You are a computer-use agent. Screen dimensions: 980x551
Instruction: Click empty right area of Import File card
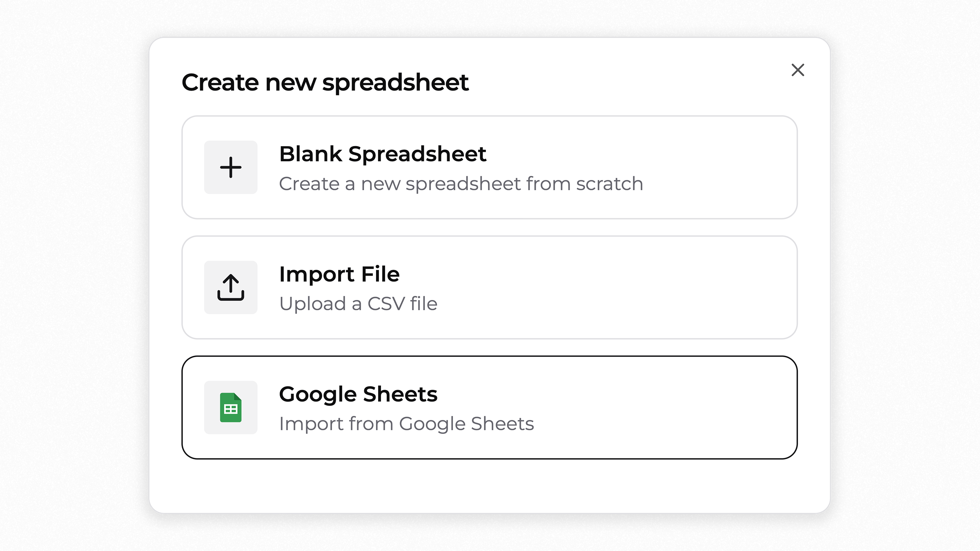(x=653, y=287)
